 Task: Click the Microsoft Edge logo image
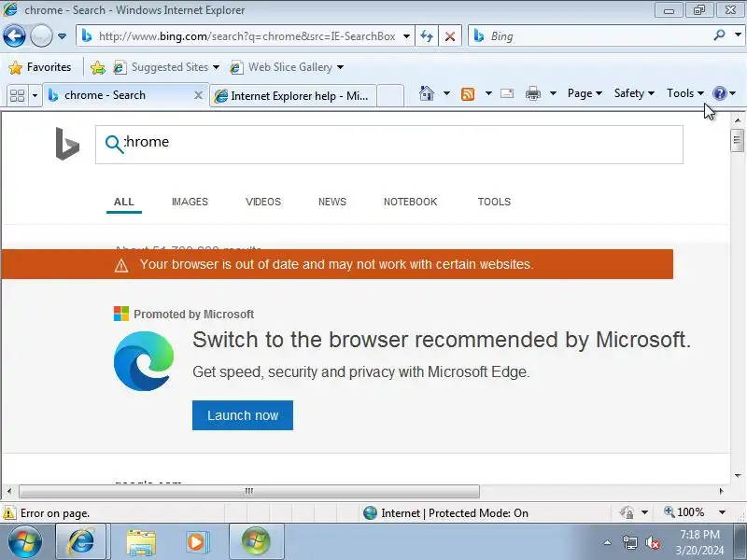tap(144, 361)
